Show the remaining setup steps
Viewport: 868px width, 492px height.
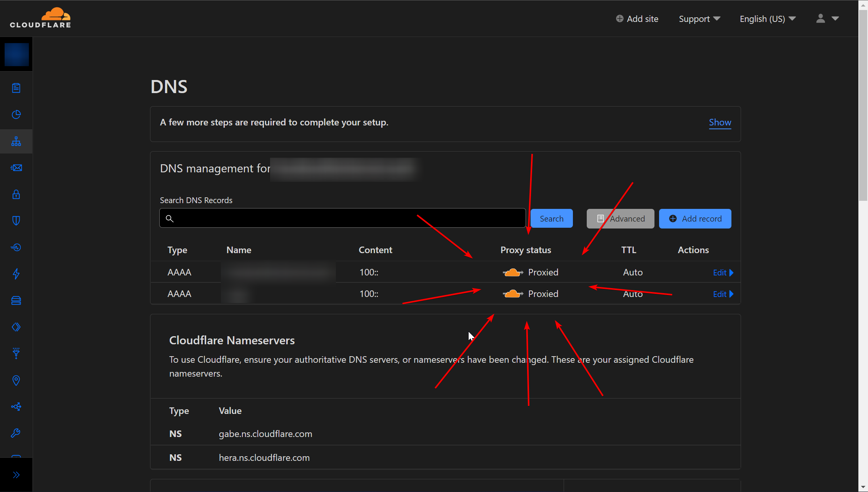pos(719,122)
